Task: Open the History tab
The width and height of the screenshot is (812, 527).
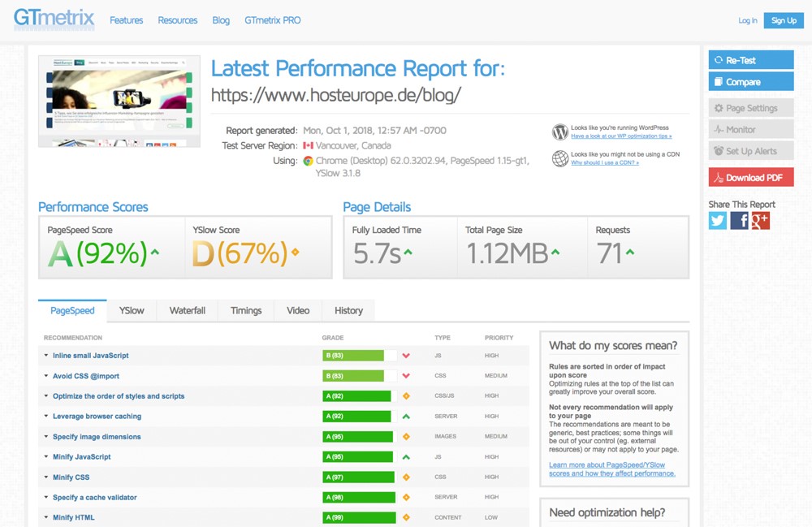Action: pos(348,311)
